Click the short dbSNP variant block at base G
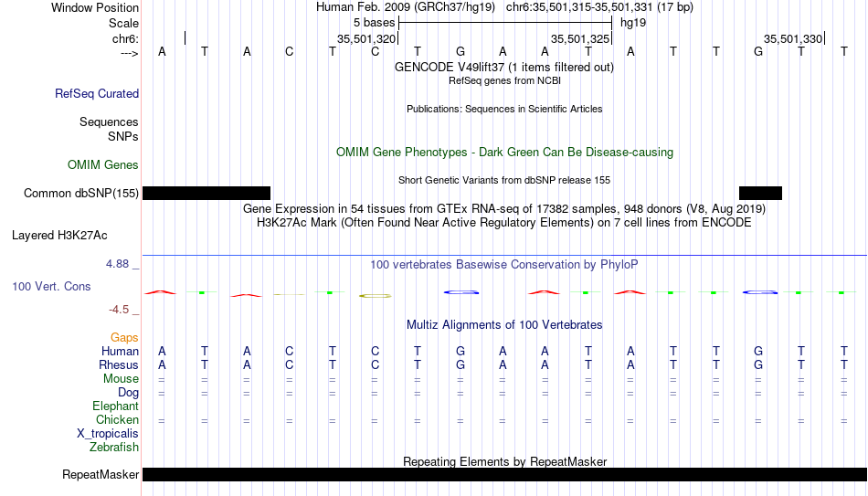Viewport: 868px width, 496px height. coord(760,194)
